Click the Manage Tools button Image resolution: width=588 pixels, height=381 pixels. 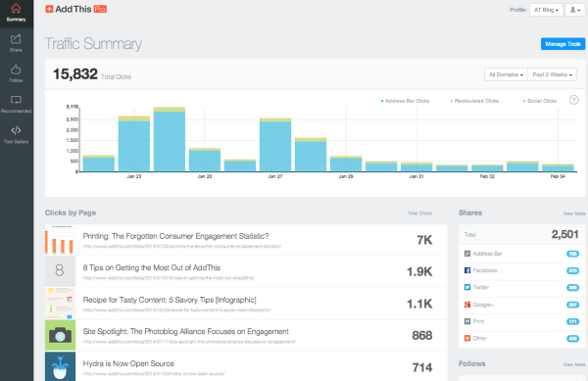click(x=563, y=44)
